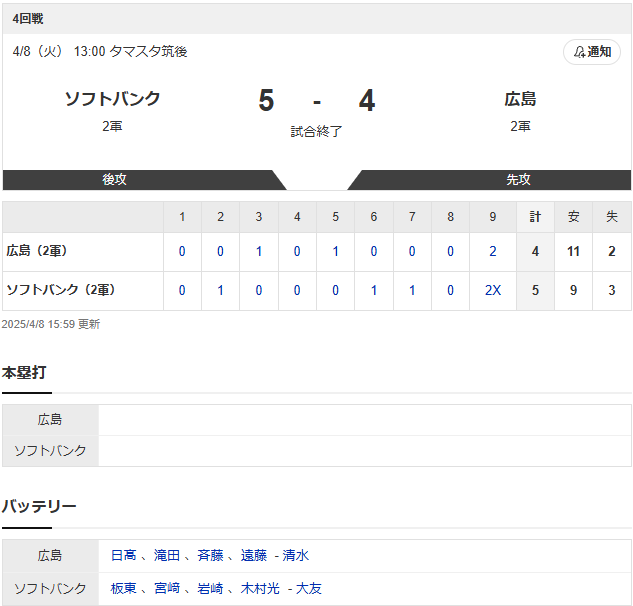The width and height of the screenshot is (633, 606).
Task: Click 広島 9th inning score 2
Action: tap(493, 252)
